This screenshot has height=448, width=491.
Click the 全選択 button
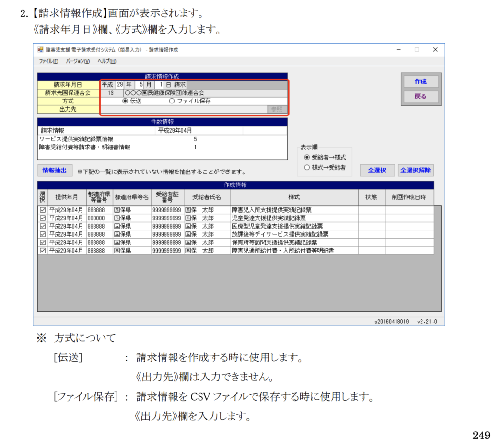377,170
